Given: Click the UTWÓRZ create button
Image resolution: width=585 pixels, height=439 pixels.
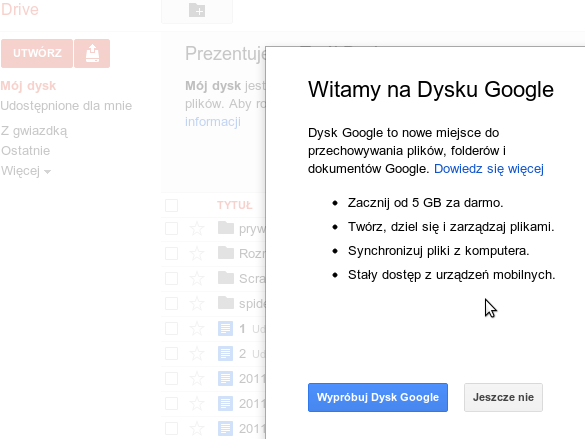Looking at the screenshot, I should click(x=37, y=53).
